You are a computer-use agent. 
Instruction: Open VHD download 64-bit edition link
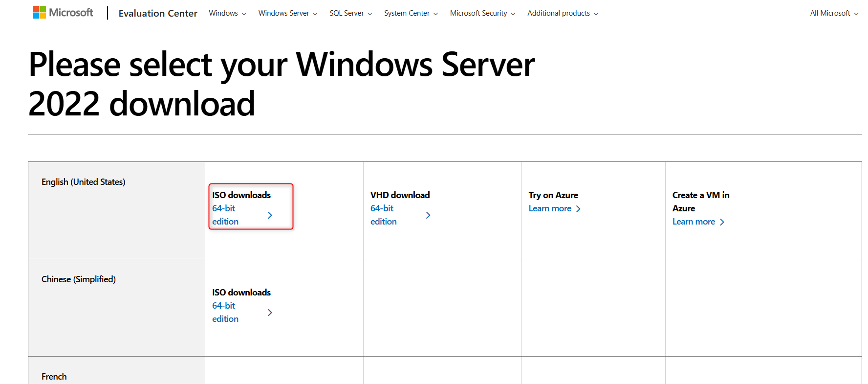[384, 215]
